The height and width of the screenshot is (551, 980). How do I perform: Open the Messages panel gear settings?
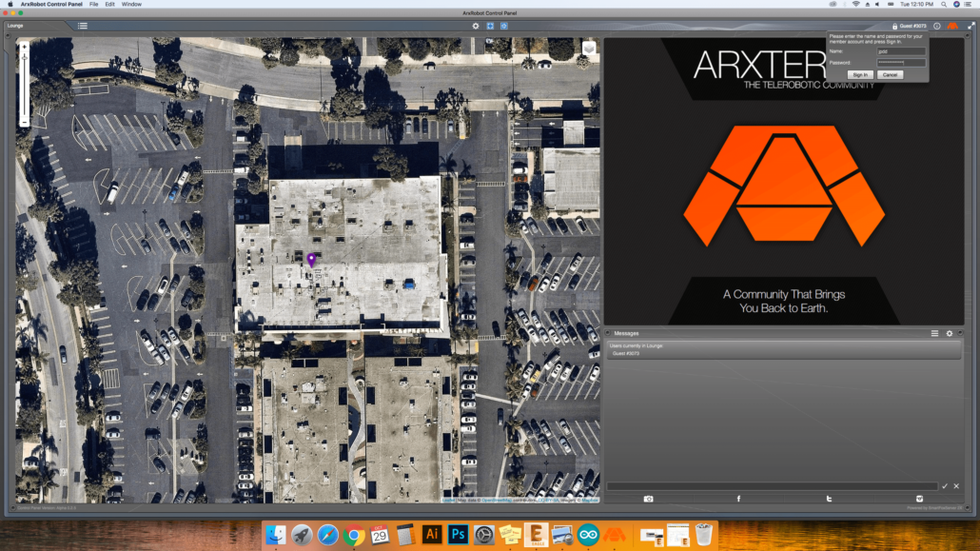[950, 333]
